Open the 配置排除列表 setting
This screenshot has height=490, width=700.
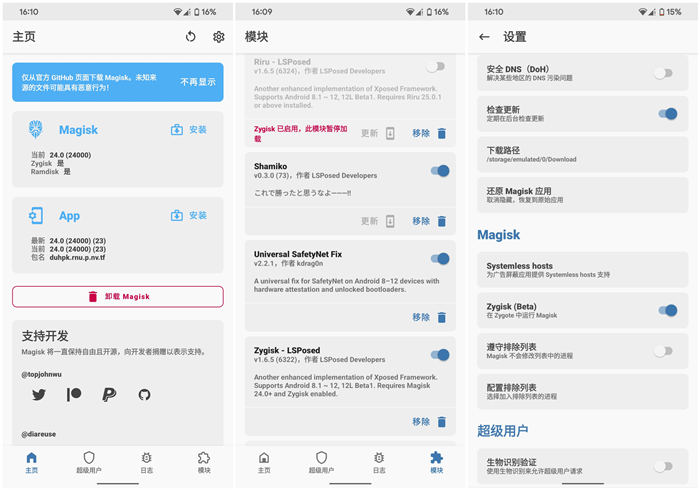point(583,392)
